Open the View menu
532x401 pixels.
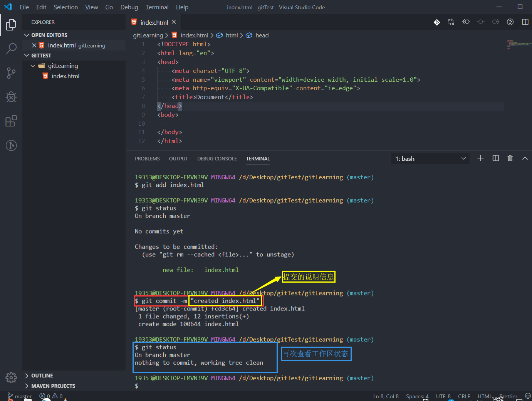(x=91, y=7)
